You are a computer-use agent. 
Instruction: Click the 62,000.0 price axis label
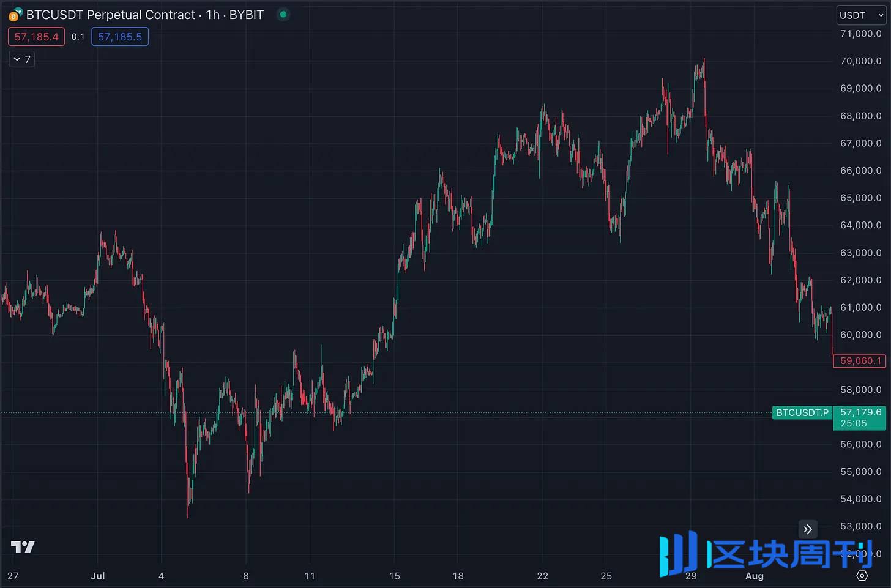[x=860, y=280]
